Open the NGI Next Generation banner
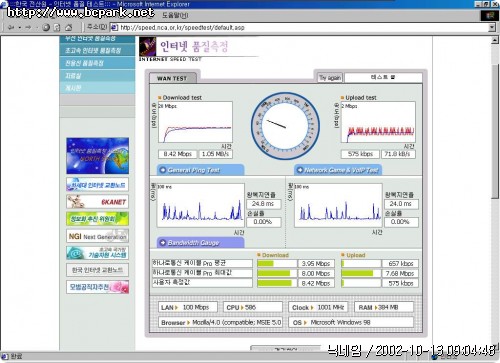 click(97, 236)
